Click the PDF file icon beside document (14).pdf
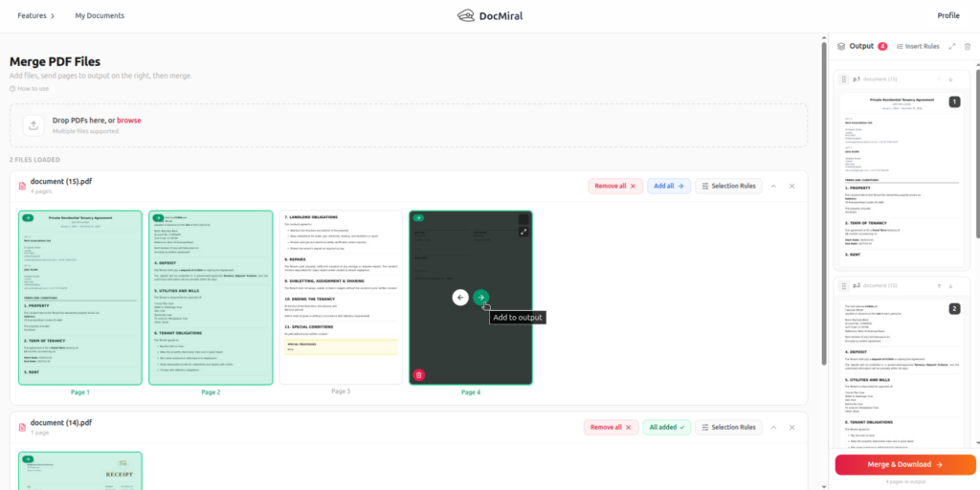 pyautogui.click(x=23, y=428)
